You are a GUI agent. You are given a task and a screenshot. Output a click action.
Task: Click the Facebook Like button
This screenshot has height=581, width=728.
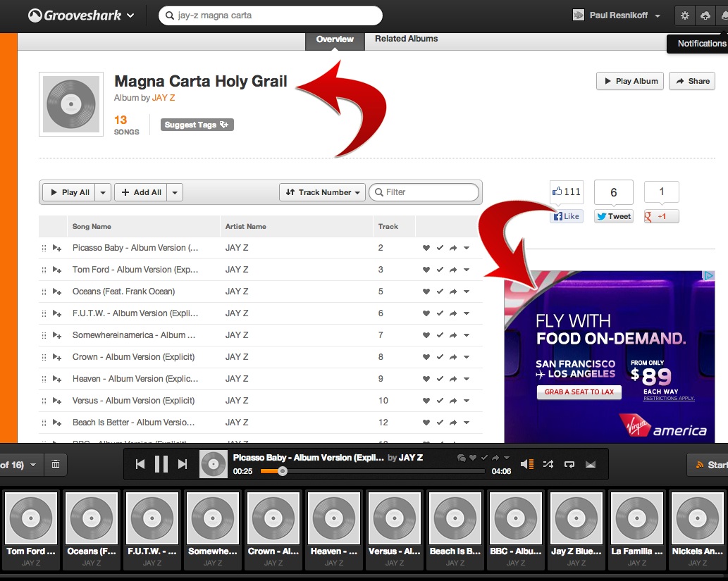pyautogui.click(x=567, y=216)
